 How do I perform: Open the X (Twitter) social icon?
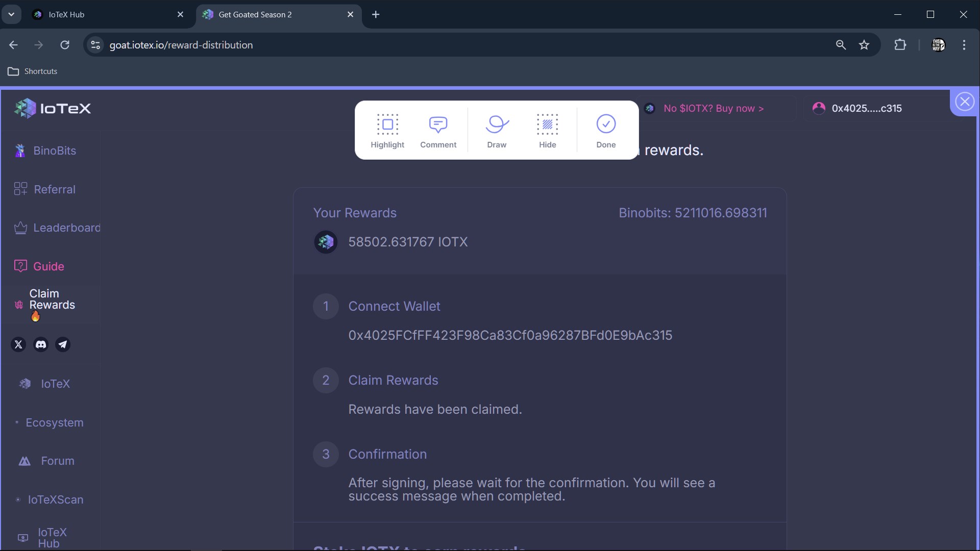[x=18, y=344]
